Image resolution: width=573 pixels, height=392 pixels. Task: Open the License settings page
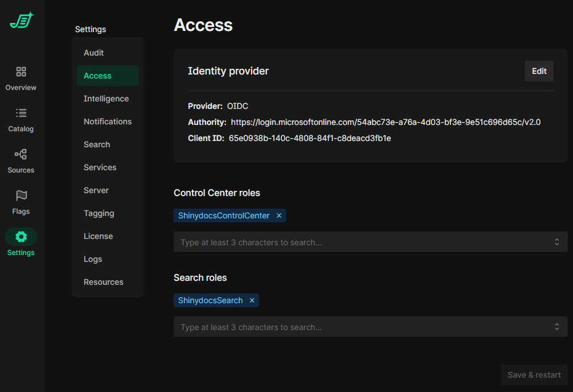[x=98, y=236]
